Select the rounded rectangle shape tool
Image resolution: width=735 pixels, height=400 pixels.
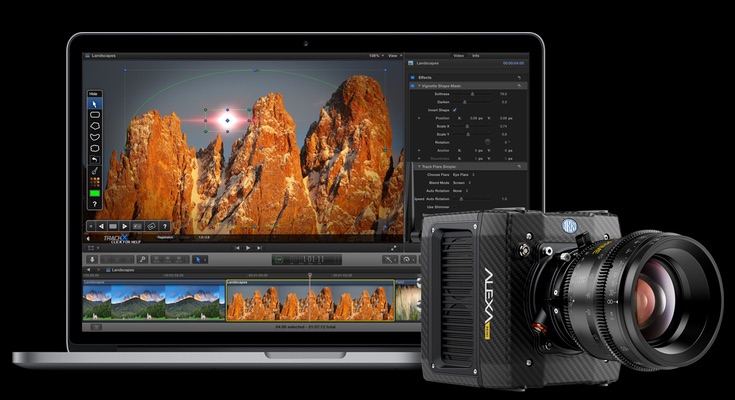coord(95,115)
